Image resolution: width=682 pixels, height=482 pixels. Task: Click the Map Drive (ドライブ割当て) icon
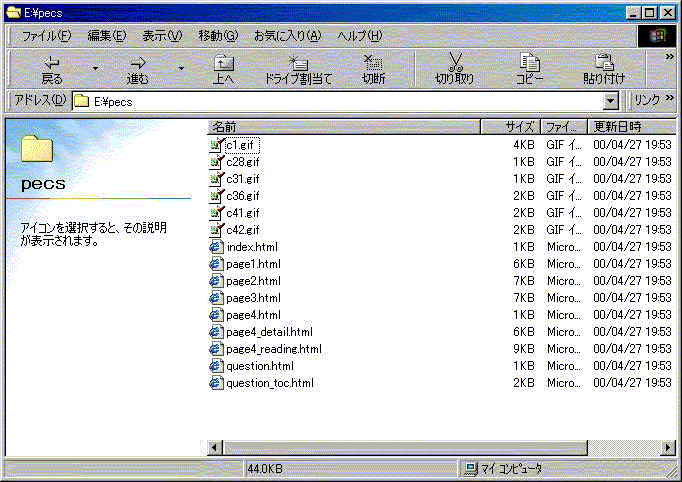pyautogui.click(x=299, y=63)
